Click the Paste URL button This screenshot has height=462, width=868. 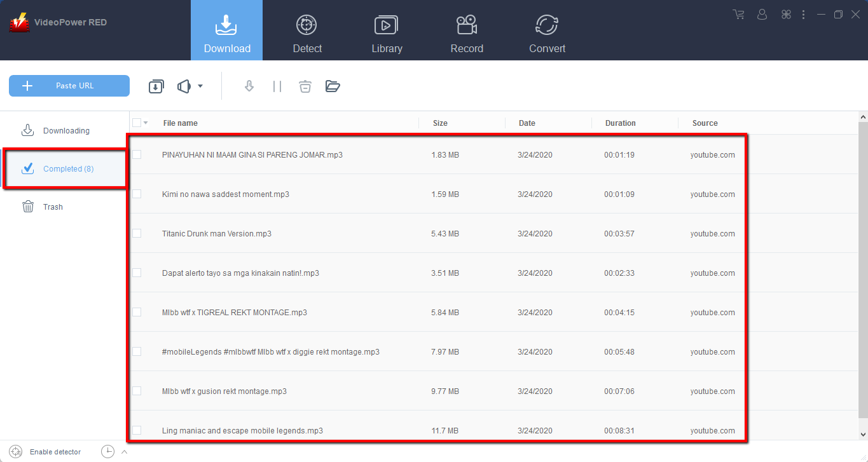click(x=69, y=86)
